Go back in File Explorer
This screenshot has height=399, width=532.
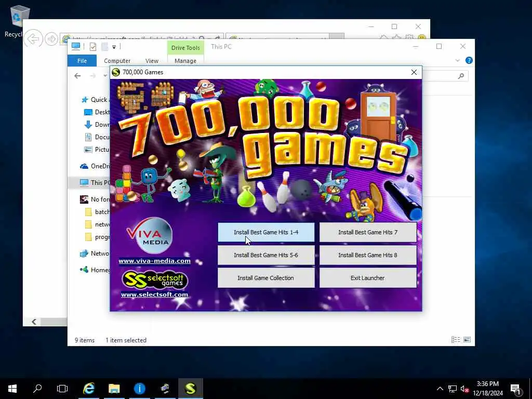click(x=78, y=76)
